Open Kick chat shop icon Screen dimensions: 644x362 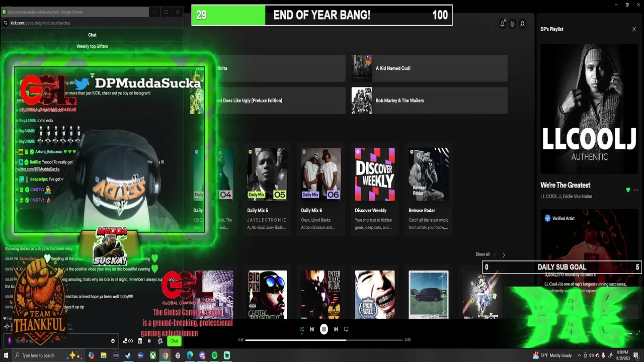tap(140, 341)
